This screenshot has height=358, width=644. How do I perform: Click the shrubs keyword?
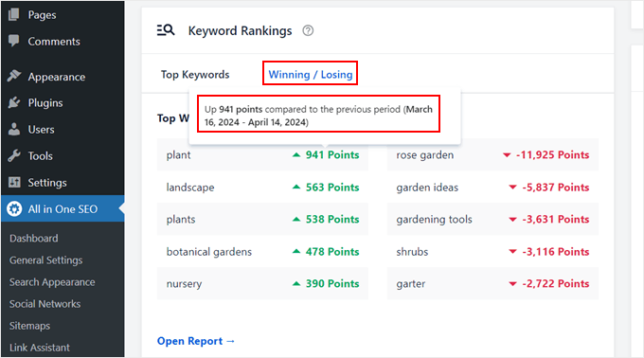pos(412,252)
